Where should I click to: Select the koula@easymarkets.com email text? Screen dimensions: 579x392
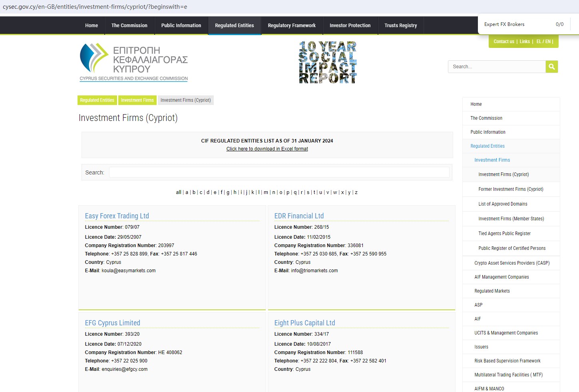pyautogui.click(x=129, y=271)
